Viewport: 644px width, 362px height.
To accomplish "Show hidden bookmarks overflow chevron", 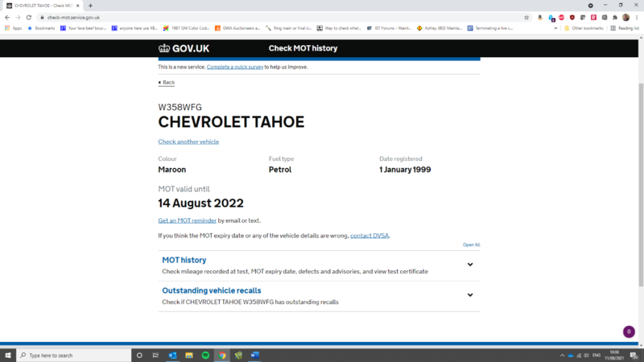I will click(x=555, y=28).
